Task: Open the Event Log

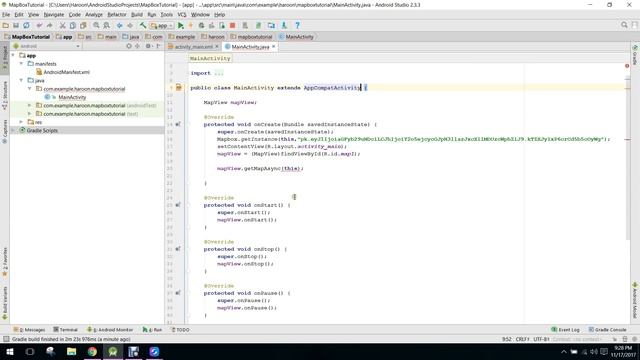Action: coord(565,330)
